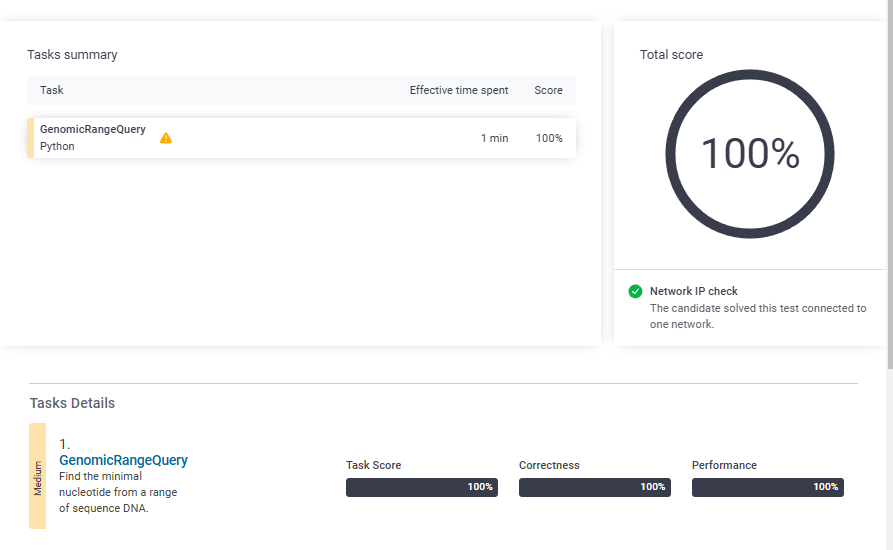
Task: Click the 'Find the minimal nucleotide' description
Action: 118,492
